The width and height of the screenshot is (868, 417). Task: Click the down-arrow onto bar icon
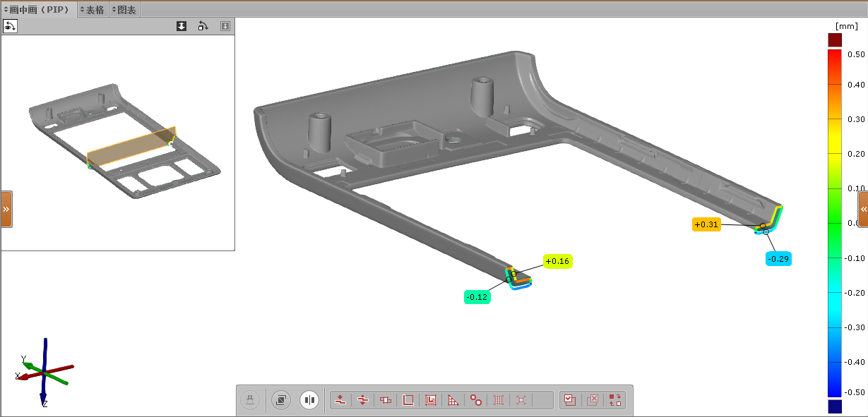pyautogui.click(x=340, y=400)
